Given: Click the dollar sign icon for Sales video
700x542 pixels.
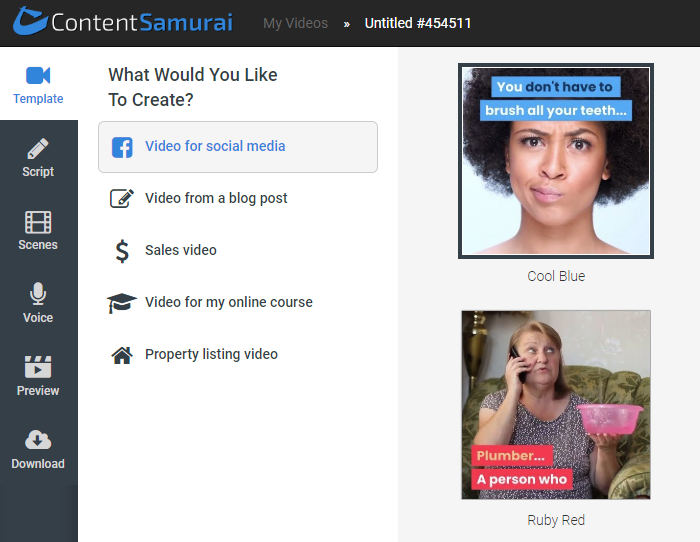Looking at the screenshot, I should click(122, 251).
